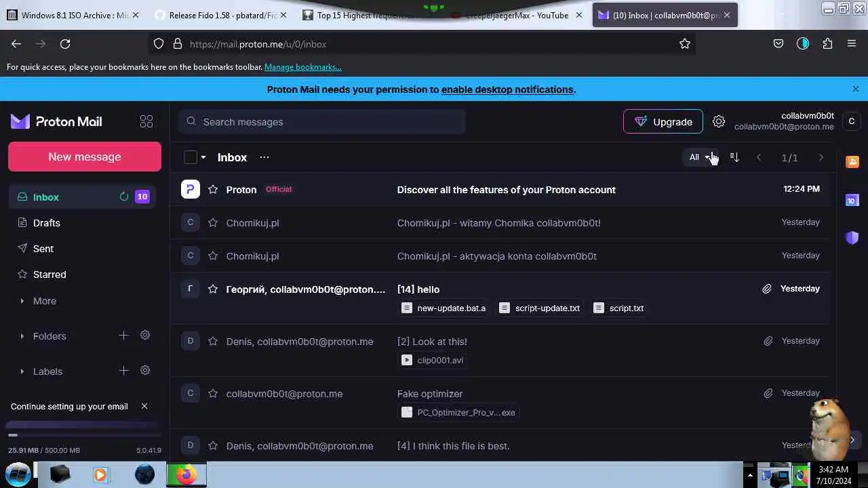Image resolution: width=868 pixels, height=488 pixels.
Task: Click the sort messages icon
Action: tap(734, 157)
